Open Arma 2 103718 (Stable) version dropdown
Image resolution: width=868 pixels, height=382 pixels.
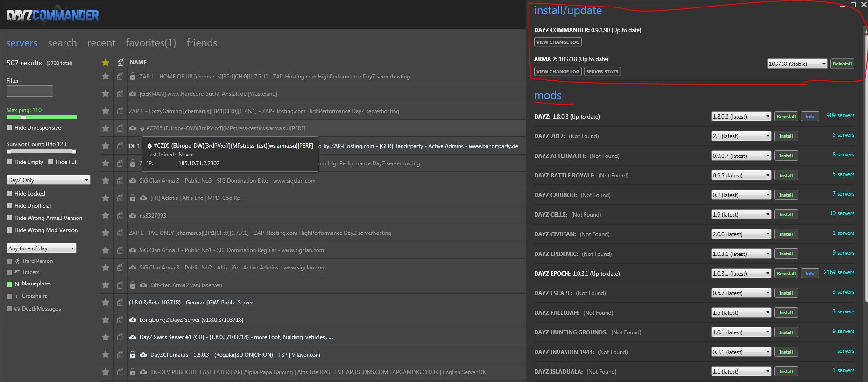pos(797,64)
